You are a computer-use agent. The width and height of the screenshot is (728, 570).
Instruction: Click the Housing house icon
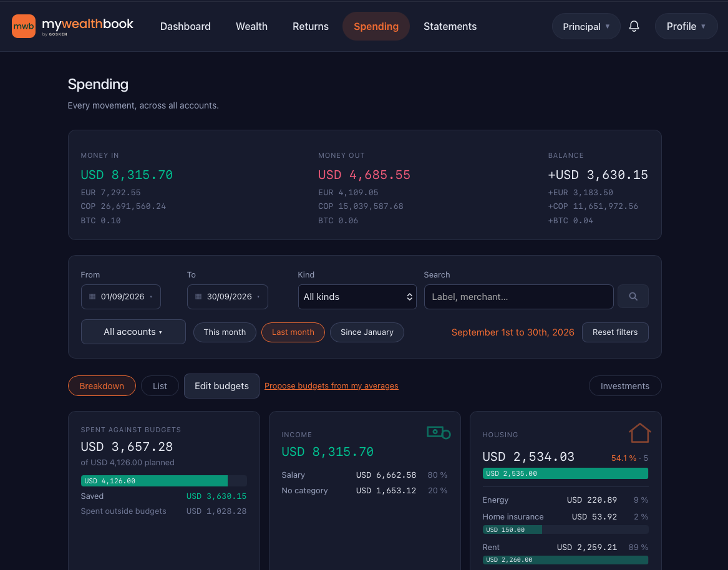click(639, 433)
